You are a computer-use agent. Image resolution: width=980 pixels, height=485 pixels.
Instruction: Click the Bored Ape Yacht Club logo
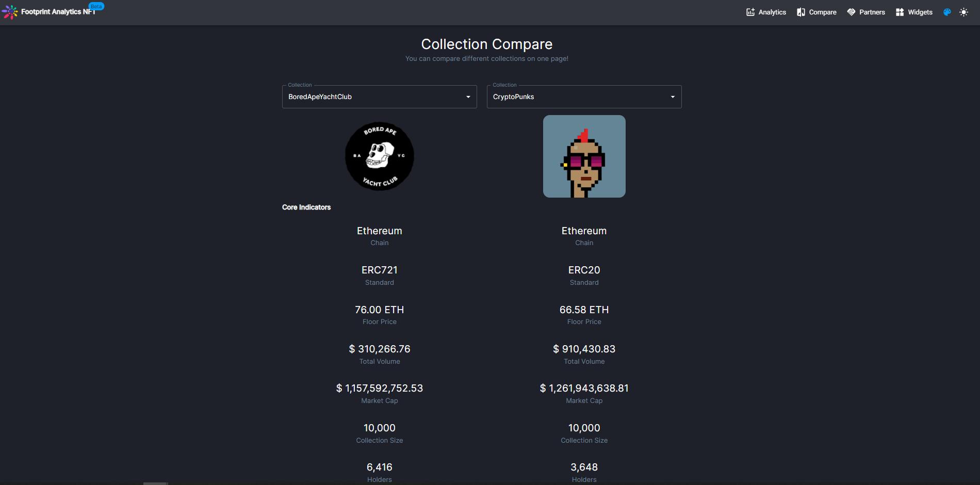[380, 156]
